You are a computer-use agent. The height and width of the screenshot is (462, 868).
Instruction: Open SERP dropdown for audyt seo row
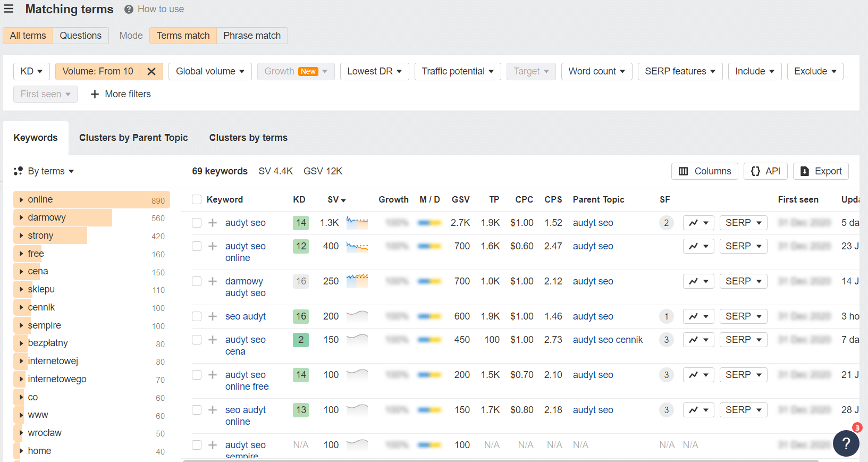[743, 223]
